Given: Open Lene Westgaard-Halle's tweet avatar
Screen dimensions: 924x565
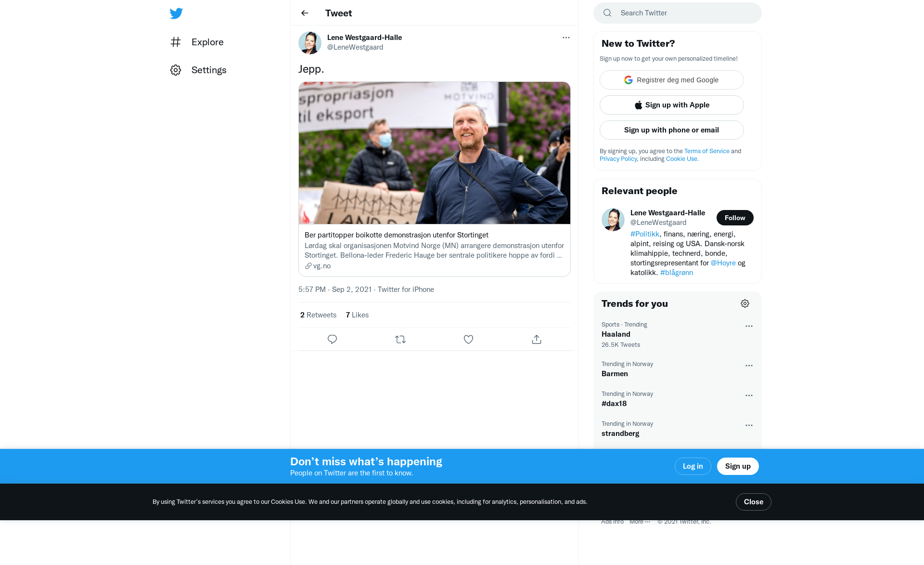Looking at the screenshot, I should point(310,43).
